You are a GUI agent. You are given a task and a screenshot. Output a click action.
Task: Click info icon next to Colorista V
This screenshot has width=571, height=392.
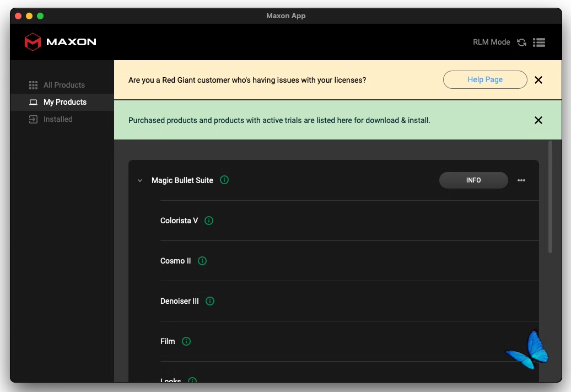tap(209, 221)
